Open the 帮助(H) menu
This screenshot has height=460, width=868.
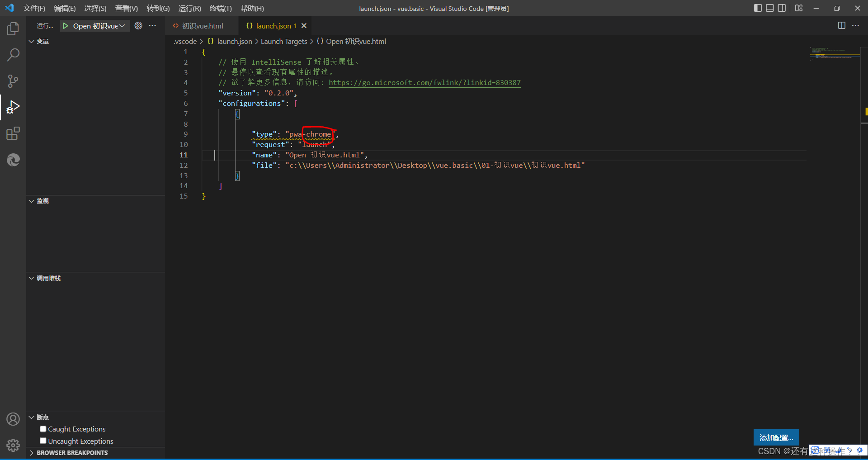[x=252, y=9]
